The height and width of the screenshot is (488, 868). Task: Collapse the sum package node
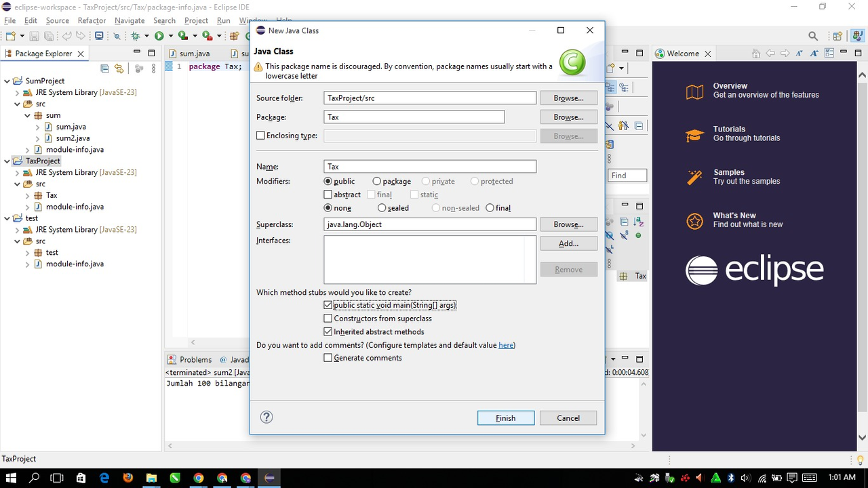point(28,116)
